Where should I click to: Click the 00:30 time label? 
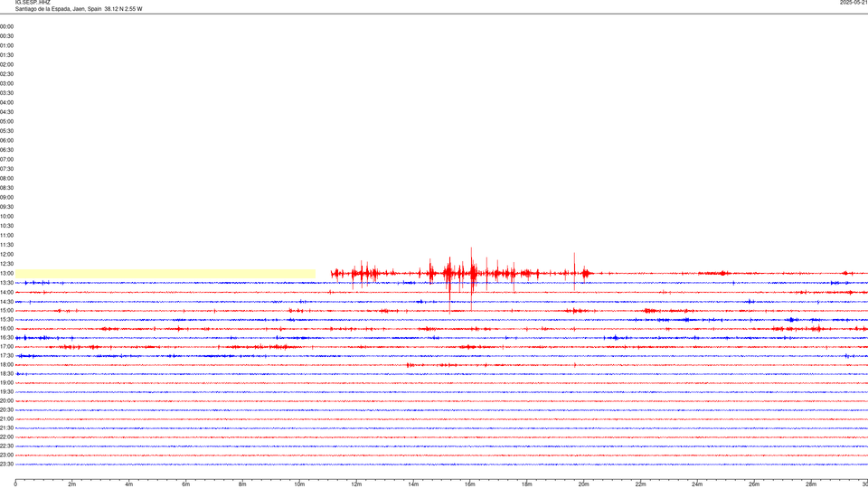(x=6, y=36)
